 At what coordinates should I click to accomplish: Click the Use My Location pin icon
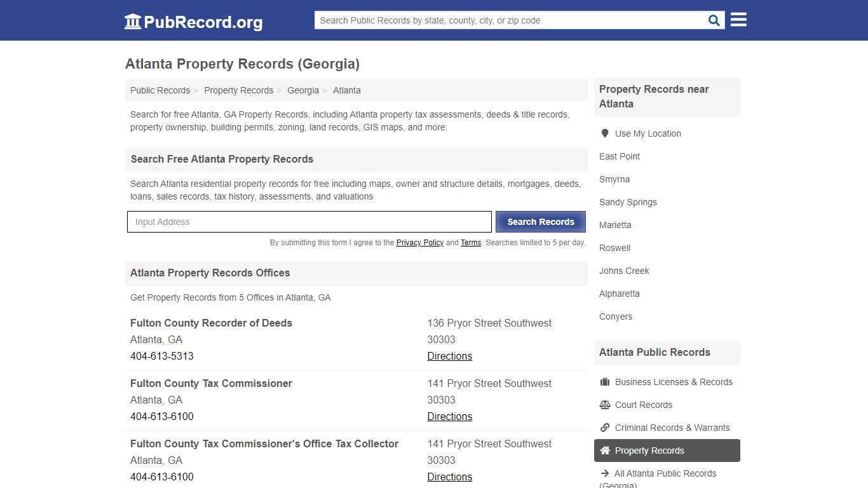point(605,133)
